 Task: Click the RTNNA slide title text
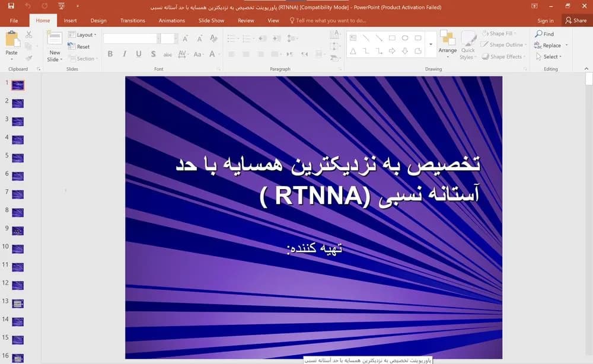(x=328, y=180)
